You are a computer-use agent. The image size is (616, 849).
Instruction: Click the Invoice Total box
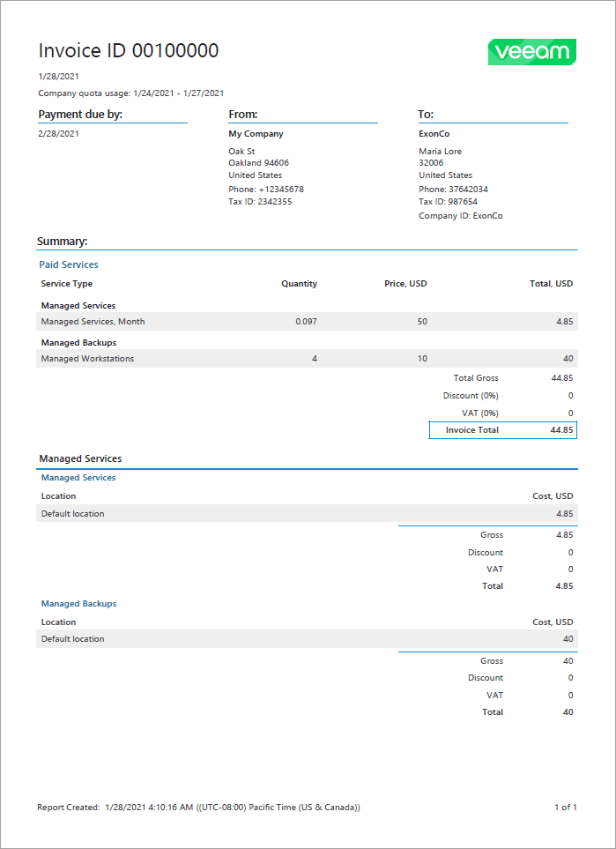tap(502, 430)
